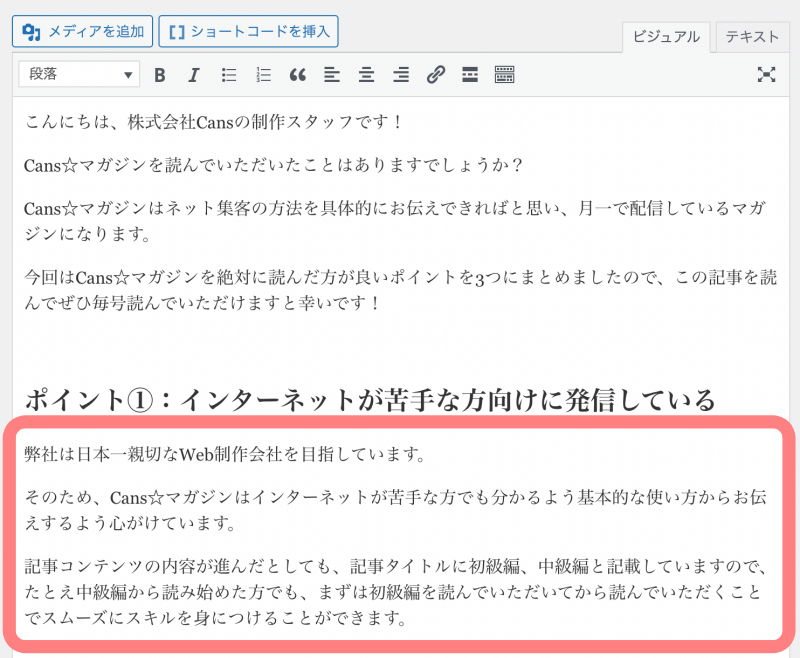Insert a bulleted list
Image resolution: width=800 pixels, height=658 pixels.
[x=229, y=75]
